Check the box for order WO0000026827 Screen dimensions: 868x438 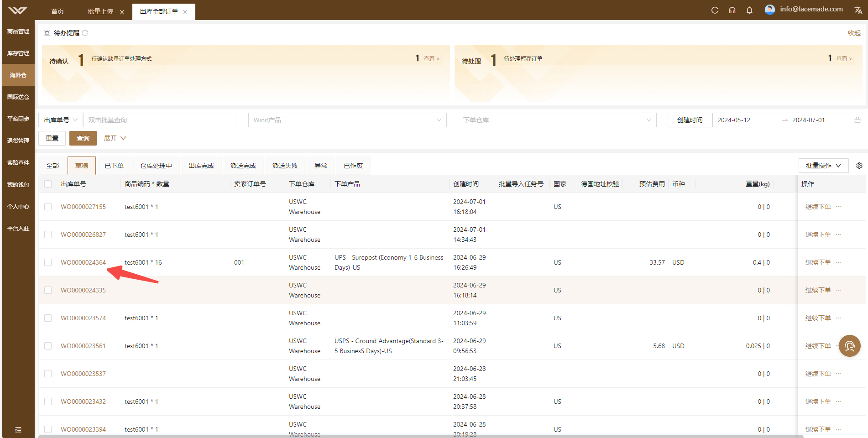(48, 235)
